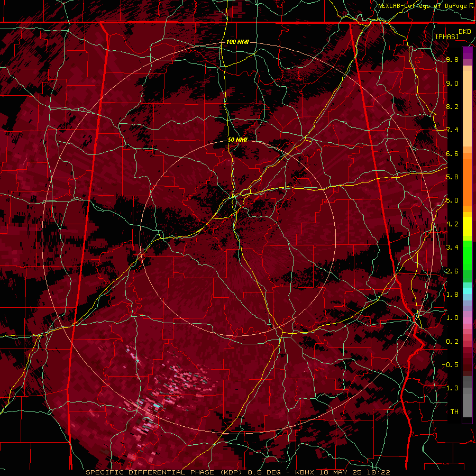
Task: Click the 2.6 value on the legend
Action: point(452,271)
